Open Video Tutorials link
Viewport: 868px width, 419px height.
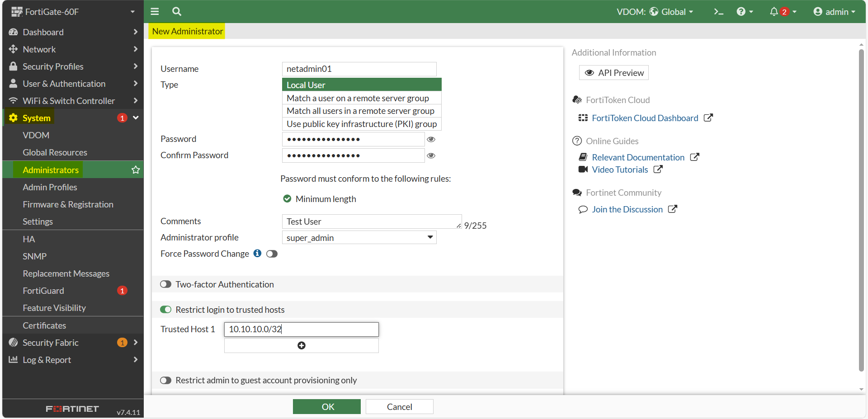coord(620,169)
